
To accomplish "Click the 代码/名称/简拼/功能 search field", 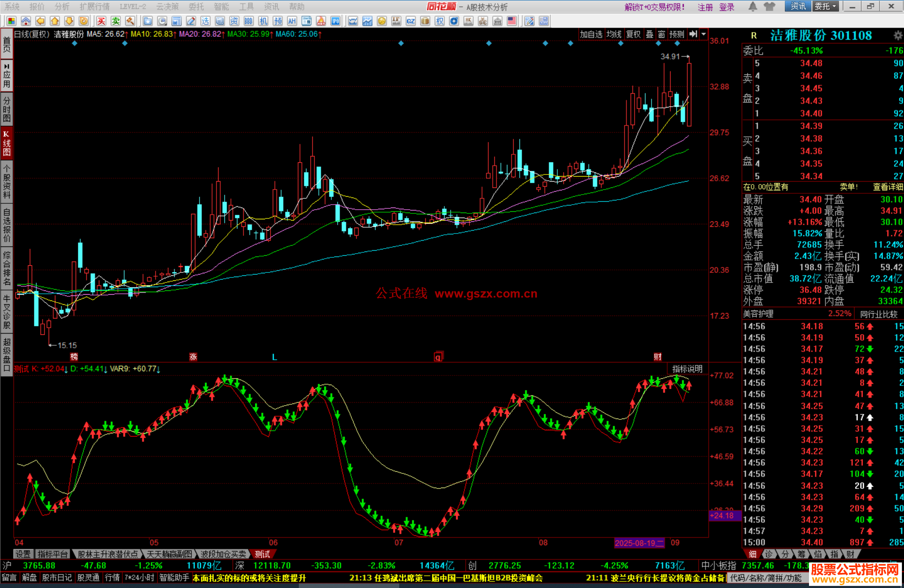I will pos(765,578).
